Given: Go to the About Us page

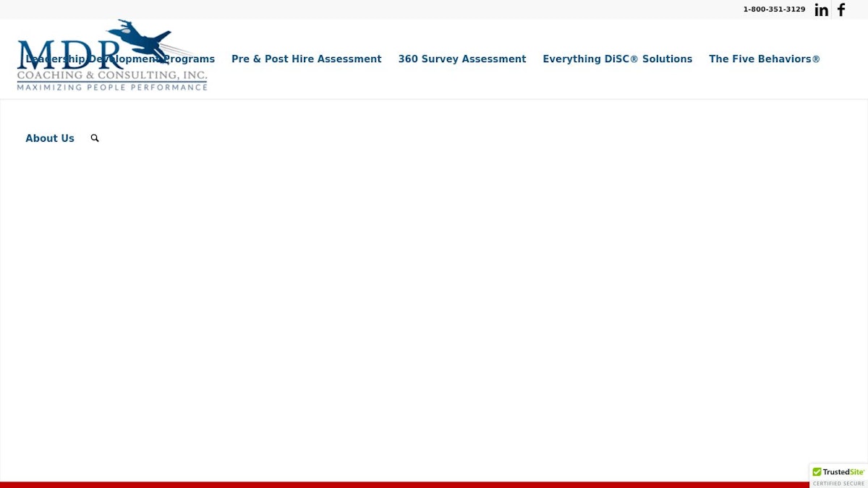Looking at the screenshot, I should [x=50, y=138].
